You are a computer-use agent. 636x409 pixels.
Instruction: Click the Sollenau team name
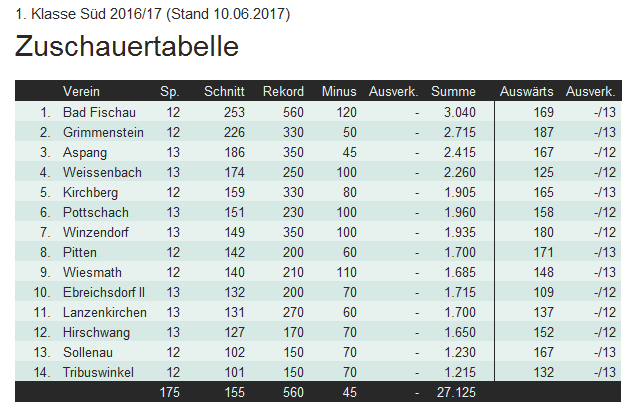[88, 352]
